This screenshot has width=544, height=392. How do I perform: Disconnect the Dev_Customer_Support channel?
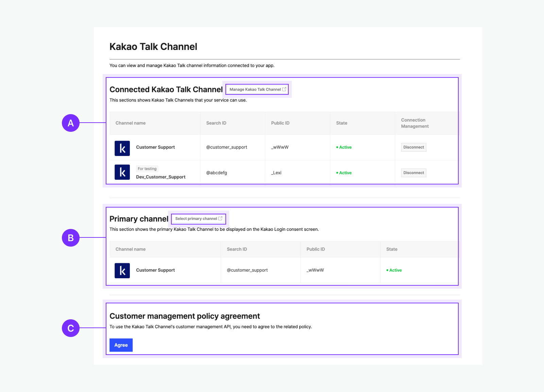(x=413, y=173)
